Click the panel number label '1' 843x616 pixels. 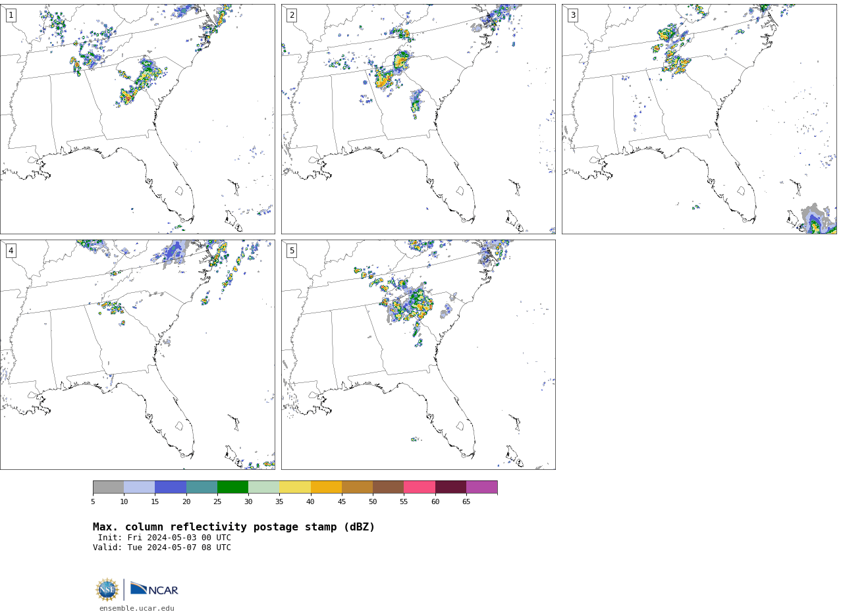point(11,15)
